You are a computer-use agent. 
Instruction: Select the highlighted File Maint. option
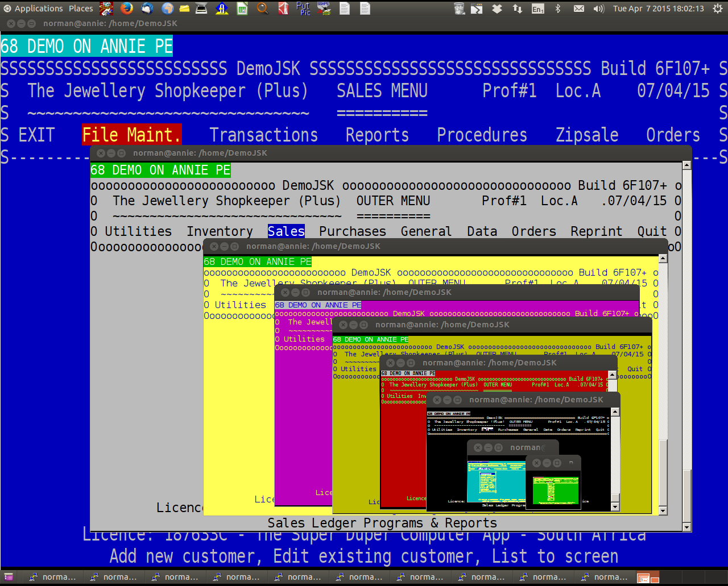[x=131, y=135]
